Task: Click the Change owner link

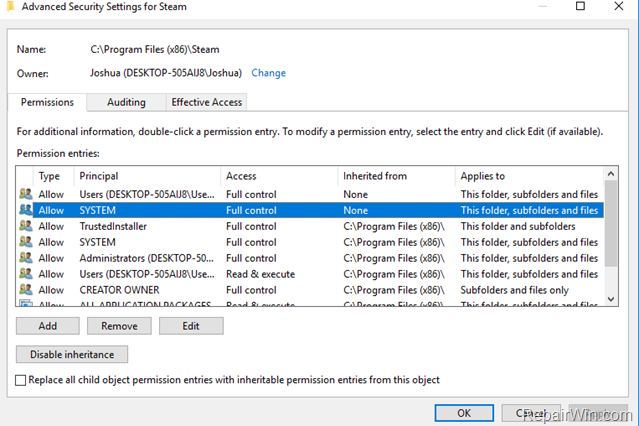Action: pyautogui.click(x=268, y=73)
